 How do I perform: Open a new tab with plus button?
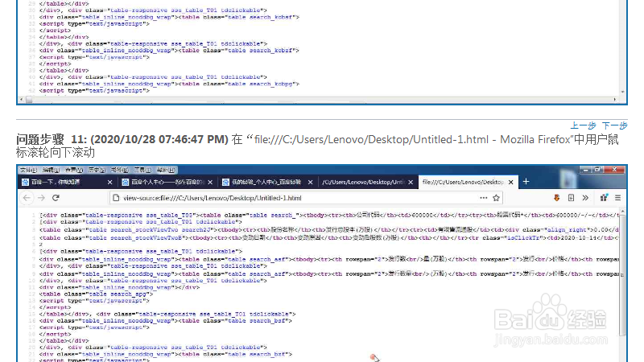point(526,182)
